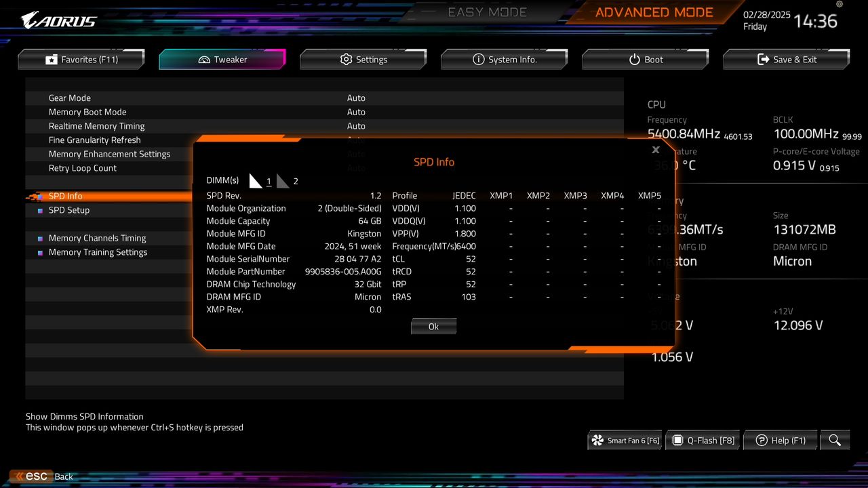Select the Gear Mode setting

70,98
